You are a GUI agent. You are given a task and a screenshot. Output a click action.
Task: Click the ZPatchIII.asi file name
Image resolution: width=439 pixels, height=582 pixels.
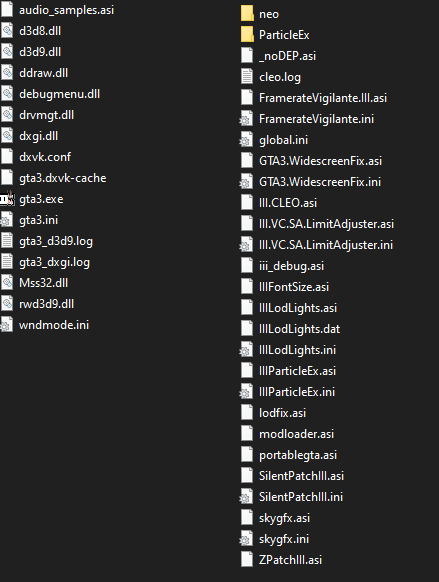point(290,559)
